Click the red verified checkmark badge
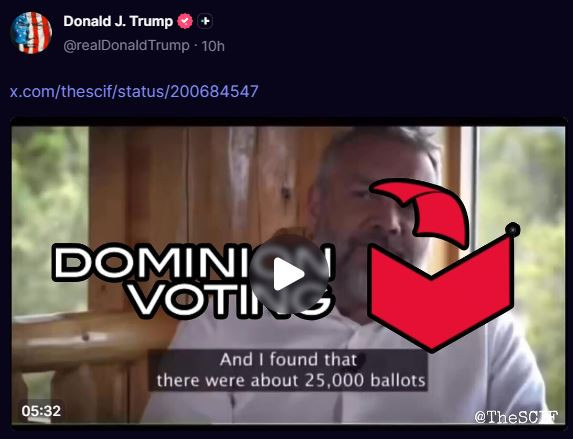Viewport: 573px width, 439px height. coord(185,21)
